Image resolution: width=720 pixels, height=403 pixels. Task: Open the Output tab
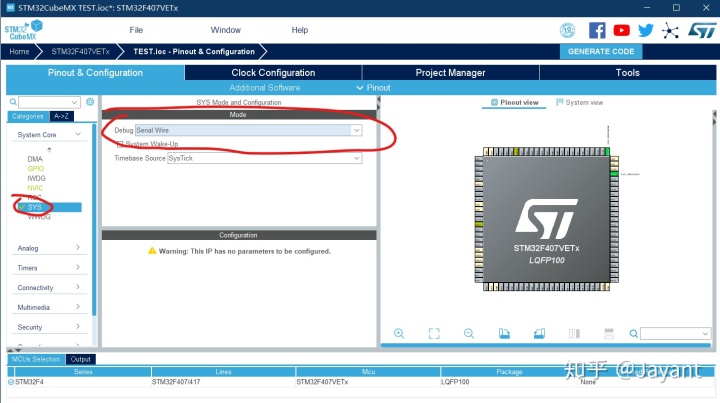point(80,359)
